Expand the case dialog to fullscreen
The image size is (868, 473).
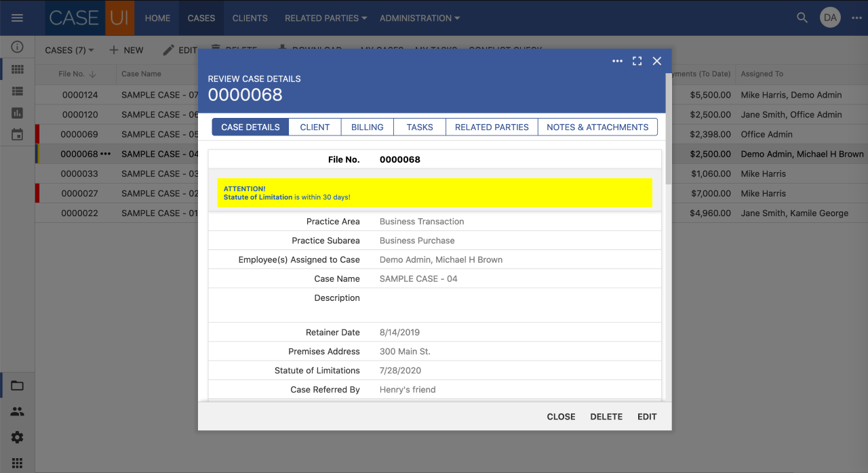637,61
